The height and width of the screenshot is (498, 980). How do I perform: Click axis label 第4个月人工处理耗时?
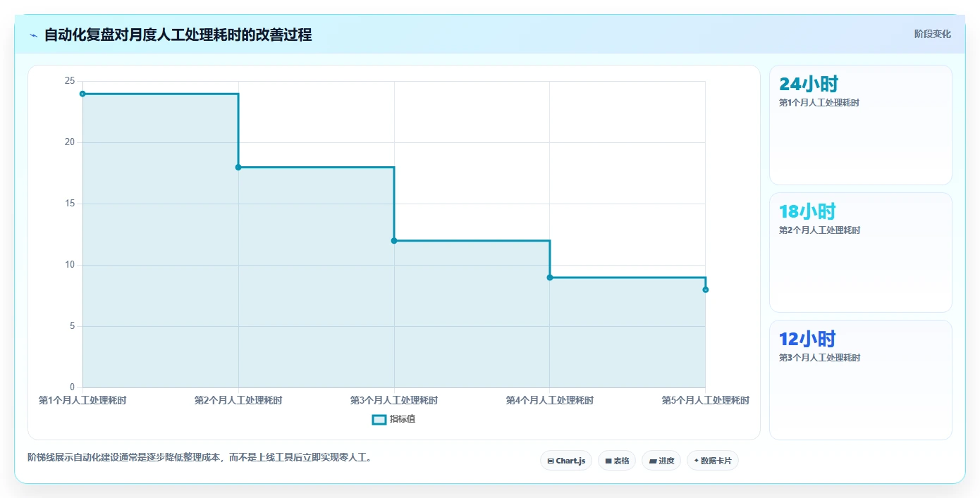(x=550, y=401)
